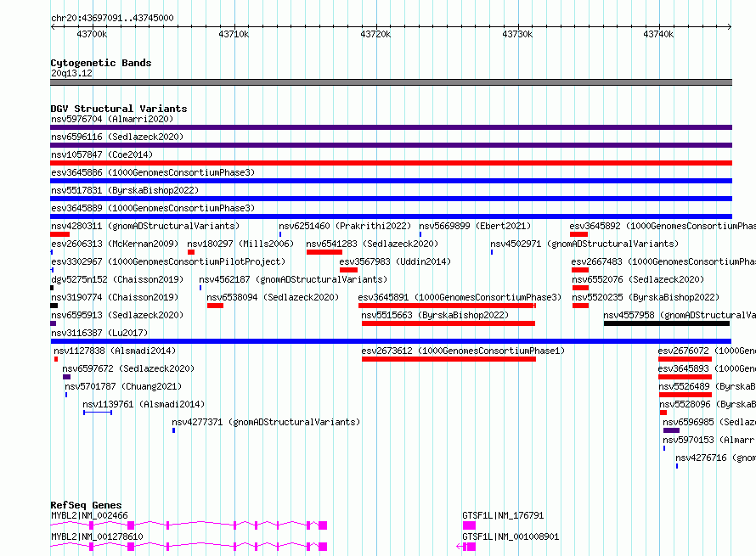The width and height of the screenshot is (756, 556).
Task: Click esv3302967 PilotProject variant label
Action: click(168, 261)
